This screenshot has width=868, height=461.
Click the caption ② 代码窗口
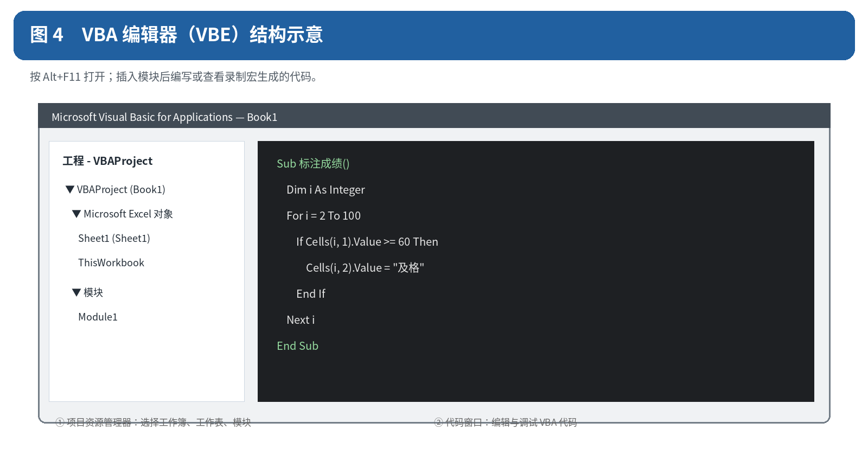pyautogui.click(x=506, y=422)
